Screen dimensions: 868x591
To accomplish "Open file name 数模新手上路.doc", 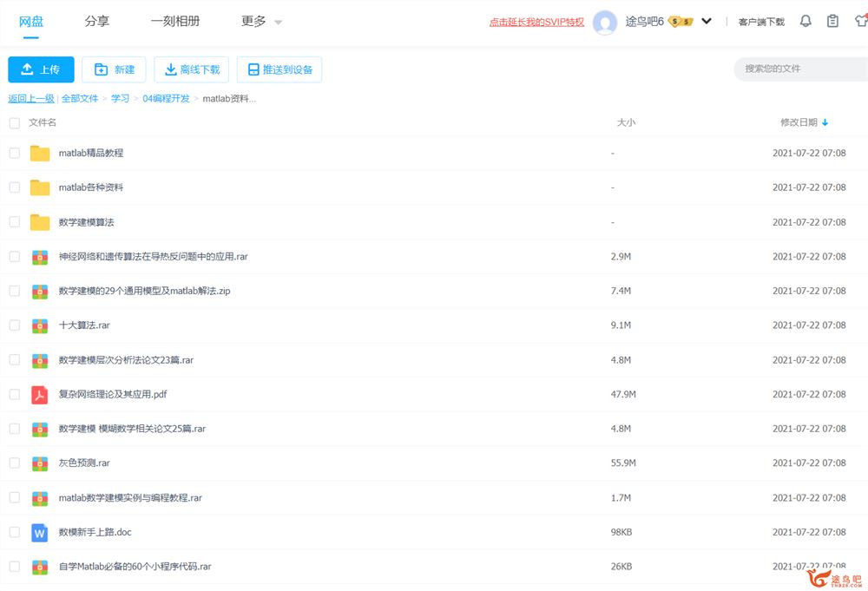I will coord(95,532).
